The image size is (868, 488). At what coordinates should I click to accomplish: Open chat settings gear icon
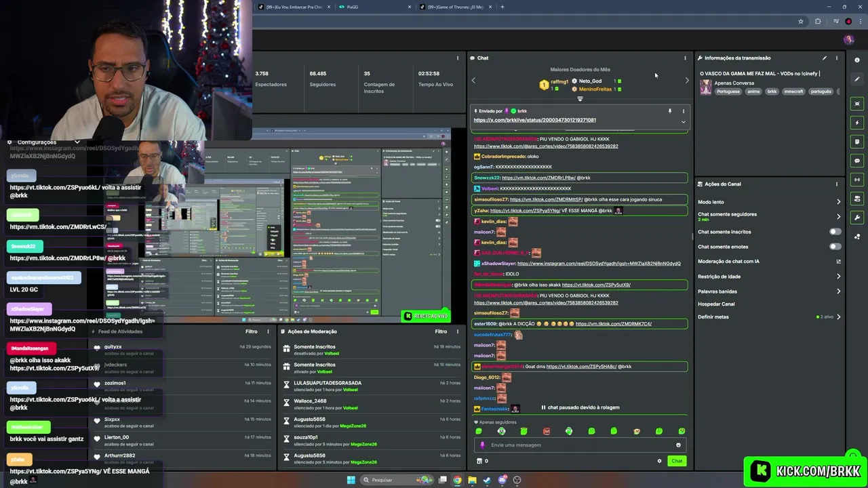point(659,461)
